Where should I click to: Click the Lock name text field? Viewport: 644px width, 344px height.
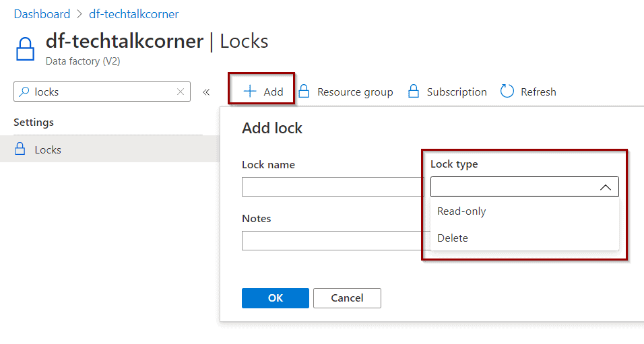click(x=333, y=186)
